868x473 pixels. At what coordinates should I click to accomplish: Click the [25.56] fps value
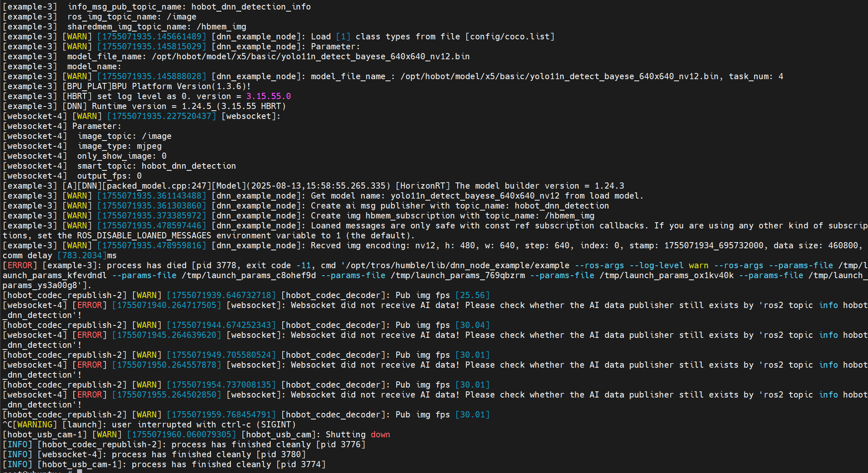point(472,295)
